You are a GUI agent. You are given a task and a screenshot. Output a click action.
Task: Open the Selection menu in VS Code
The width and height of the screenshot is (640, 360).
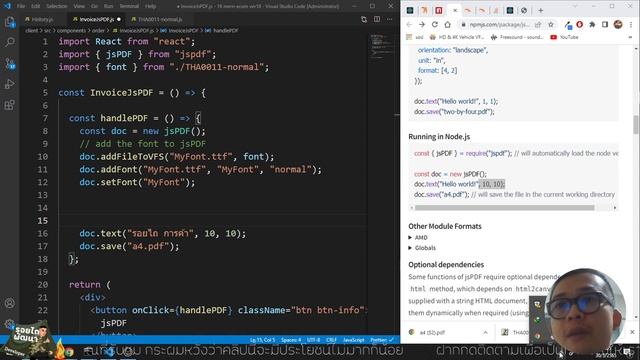coord(56,6)
